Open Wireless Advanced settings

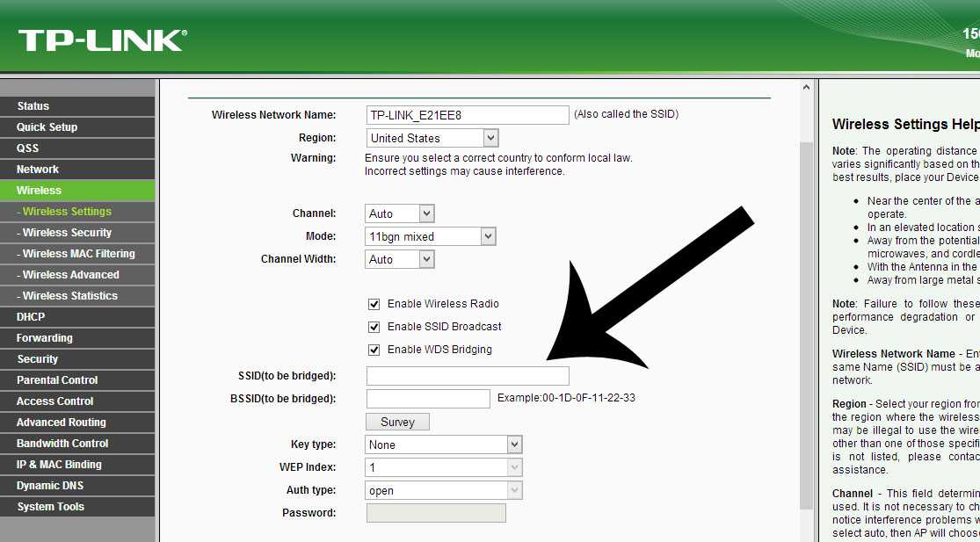(x=76, y=275)
